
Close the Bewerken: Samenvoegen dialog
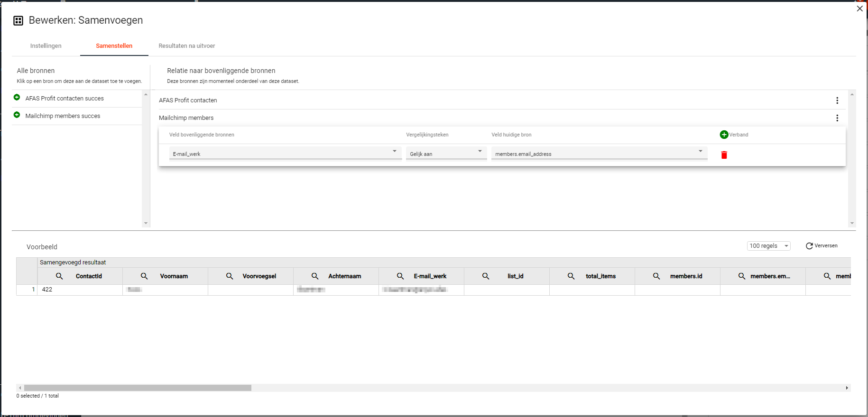pyautogui.click(x=859, y=9)
